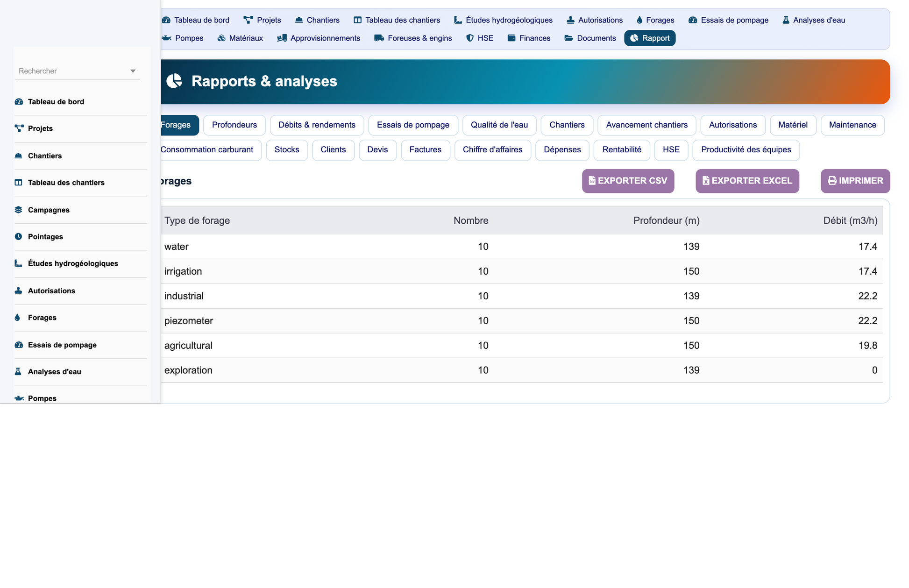Click the Foreuses & engins truck icon

pos(379,38)
